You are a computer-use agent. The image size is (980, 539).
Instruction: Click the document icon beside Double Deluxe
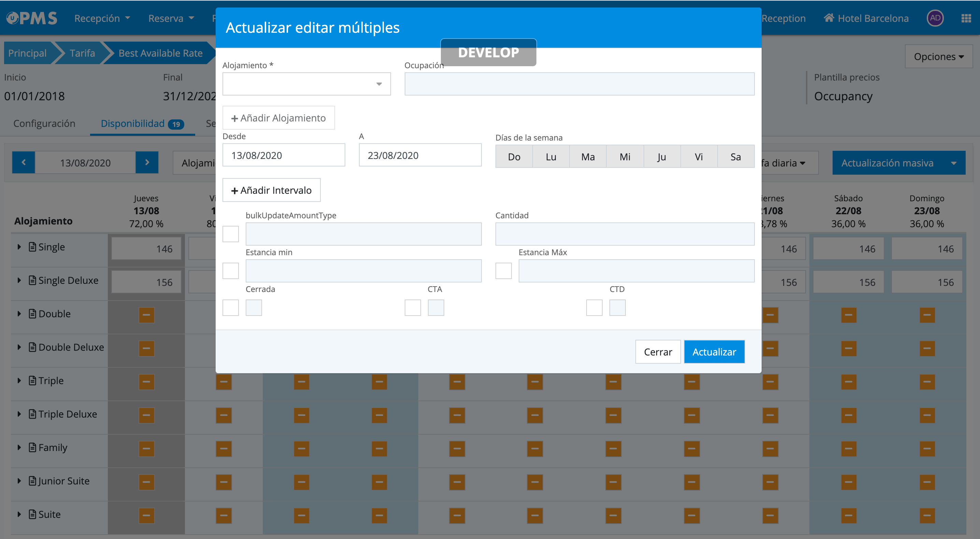[32, 347]
